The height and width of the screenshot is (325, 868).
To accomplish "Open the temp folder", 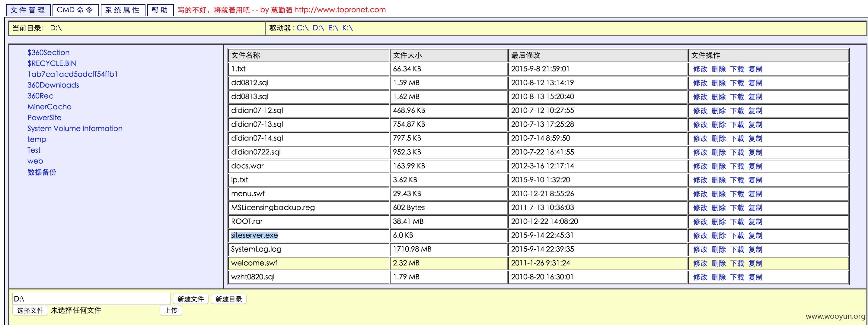I will 37,139.
